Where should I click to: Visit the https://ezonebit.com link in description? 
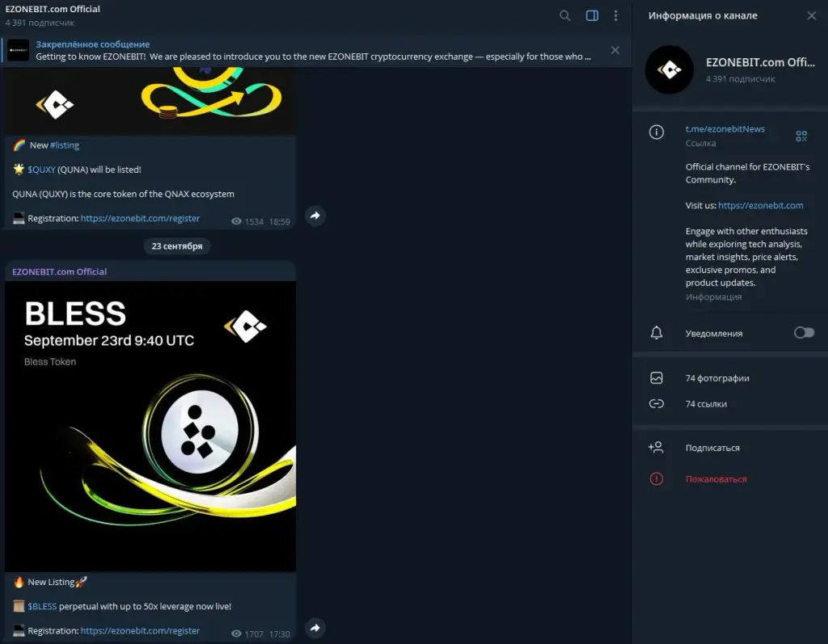coord(760,205)
